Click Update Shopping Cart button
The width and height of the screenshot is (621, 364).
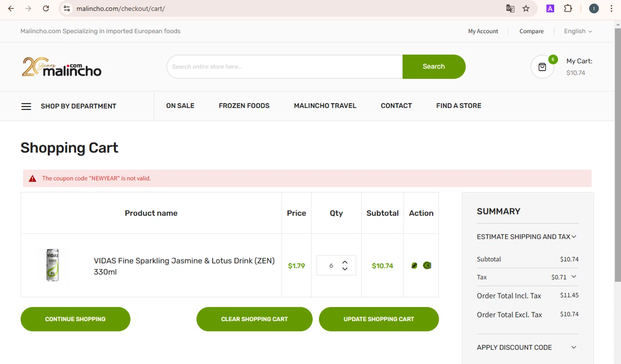pyautogui.click(x=379, y=319)
